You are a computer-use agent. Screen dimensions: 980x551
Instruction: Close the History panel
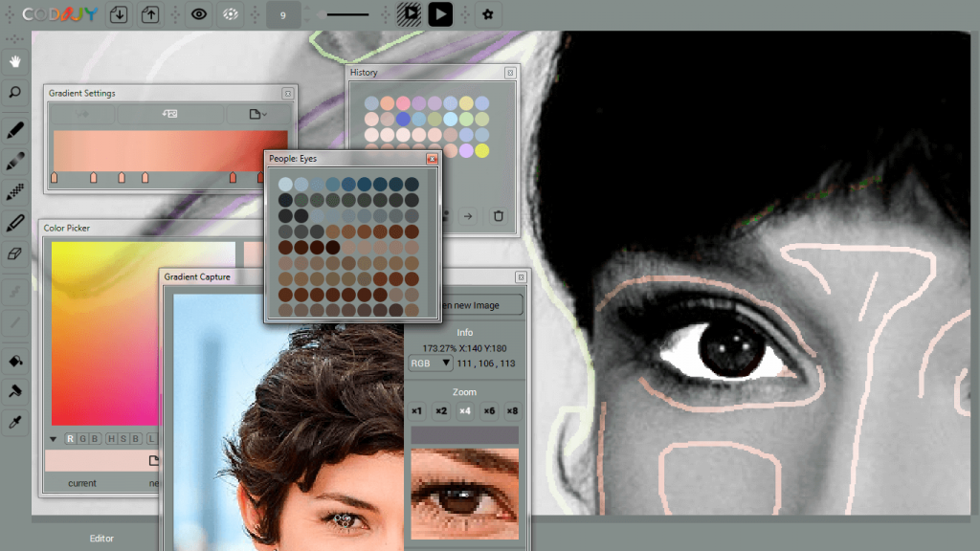pyautogui.click(x=510, y=73)
